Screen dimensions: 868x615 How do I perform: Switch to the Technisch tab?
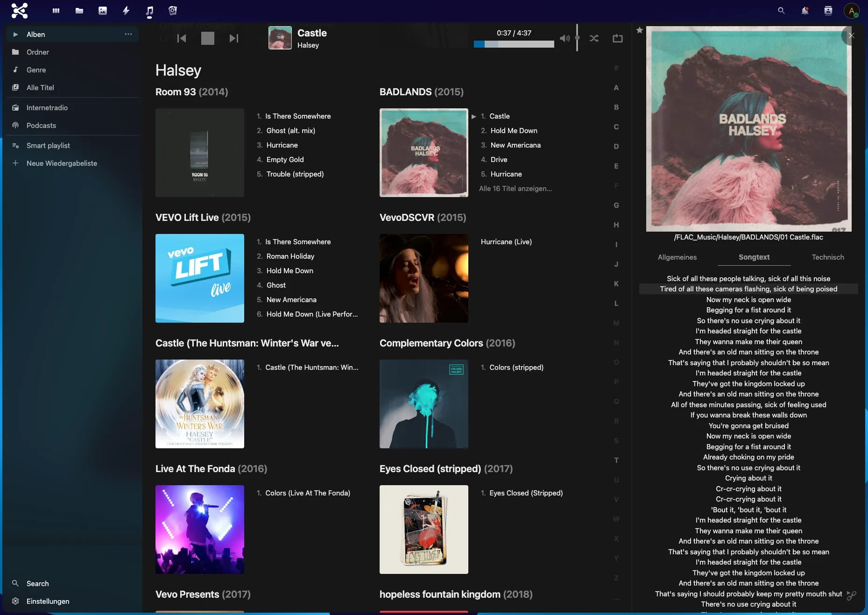[x=827, y=257]
